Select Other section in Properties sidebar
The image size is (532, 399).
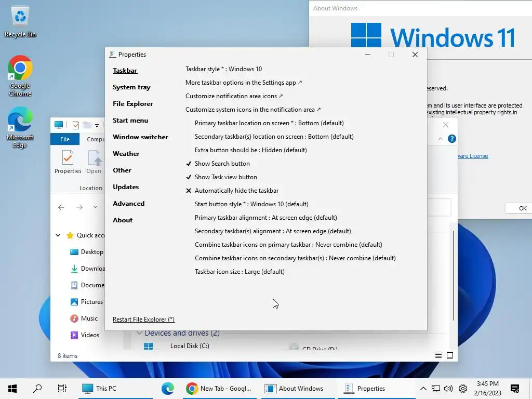pos(122,170)
